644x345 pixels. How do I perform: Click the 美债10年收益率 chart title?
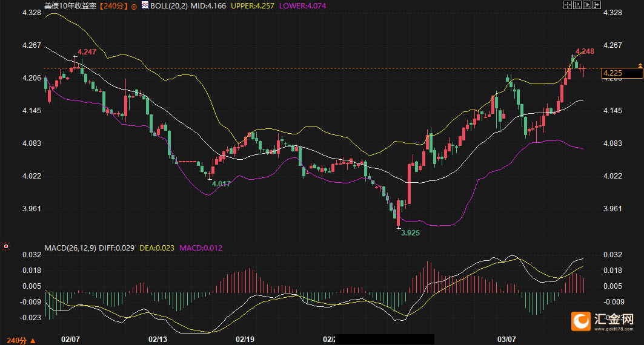[x=71, y=5]
